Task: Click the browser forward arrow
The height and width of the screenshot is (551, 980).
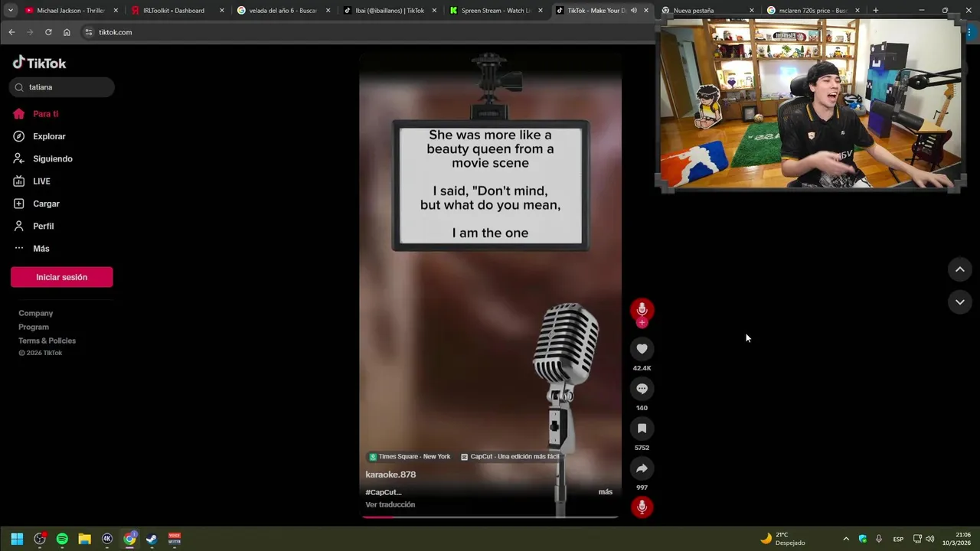Action: pyautogui.click(x=30, y=32)
